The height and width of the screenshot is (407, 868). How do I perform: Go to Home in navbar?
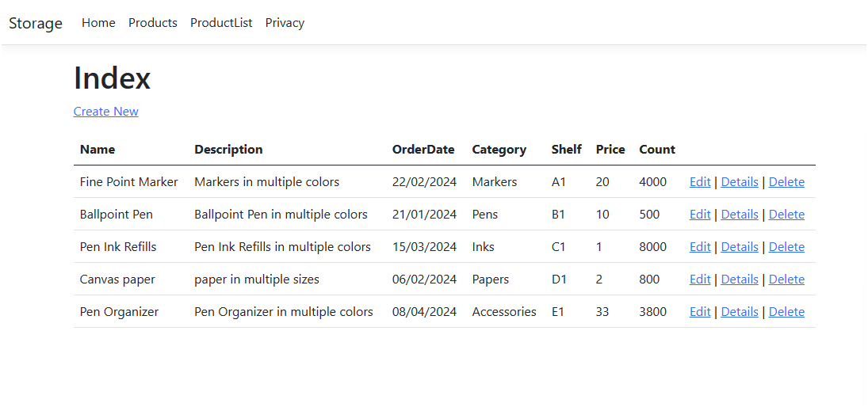pyautogui.click(x=98, y=23)
